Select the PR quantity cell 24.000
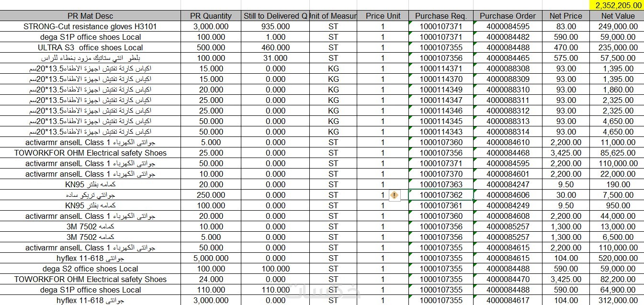Viewport: 644px width, 305px height. 211,279
